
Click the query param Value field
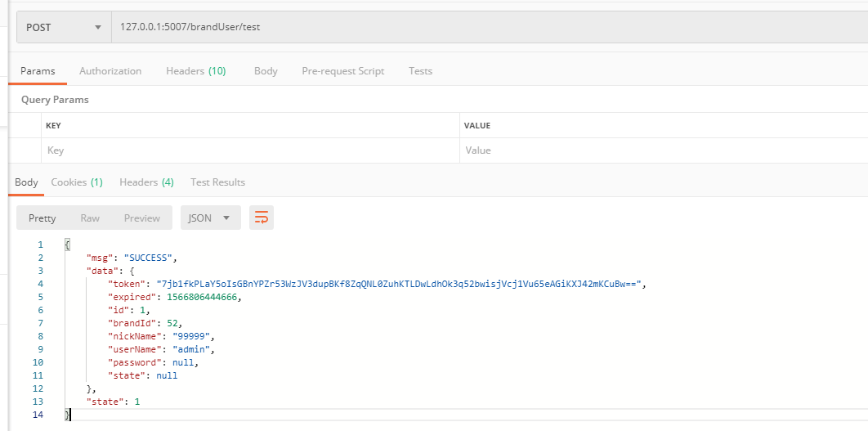664,150
